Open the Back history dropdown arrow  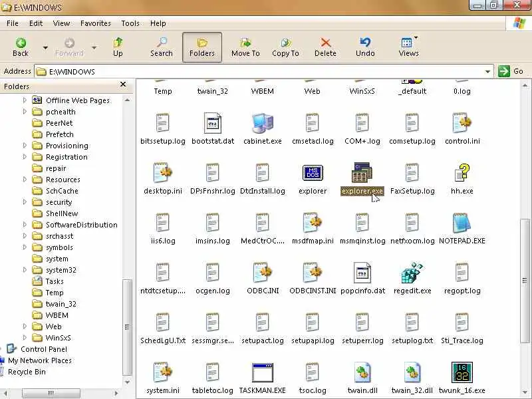[x=45, y=48]
